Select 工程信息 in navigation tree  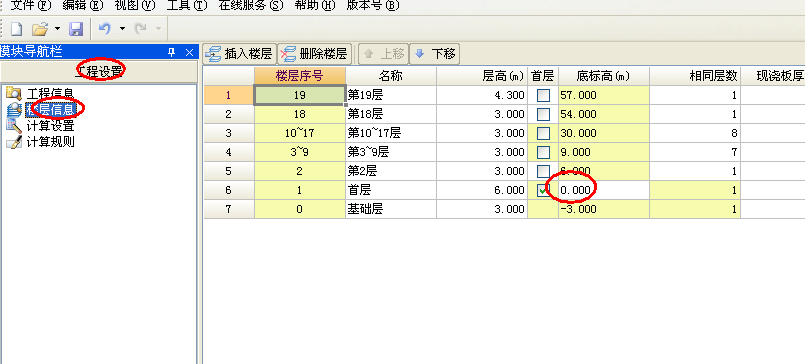pos(50,94)
